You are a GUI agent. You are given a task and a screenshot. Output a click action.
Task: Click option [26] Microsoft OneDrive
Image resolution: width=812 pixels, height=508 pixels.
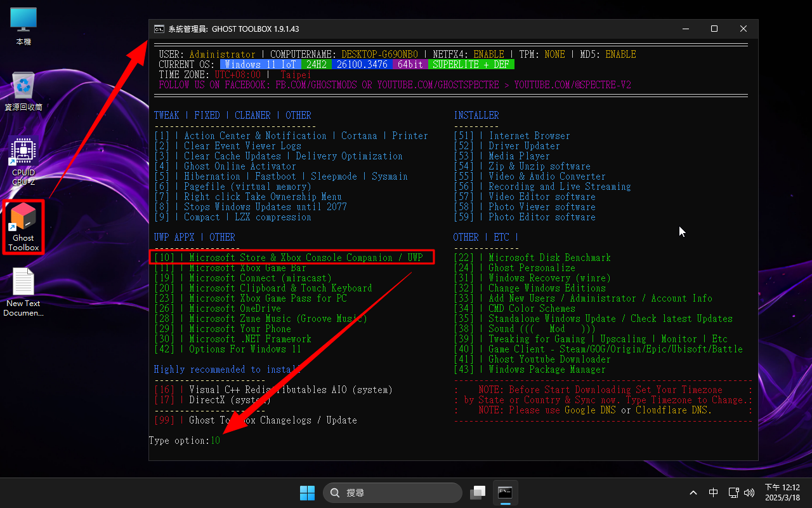218,309
